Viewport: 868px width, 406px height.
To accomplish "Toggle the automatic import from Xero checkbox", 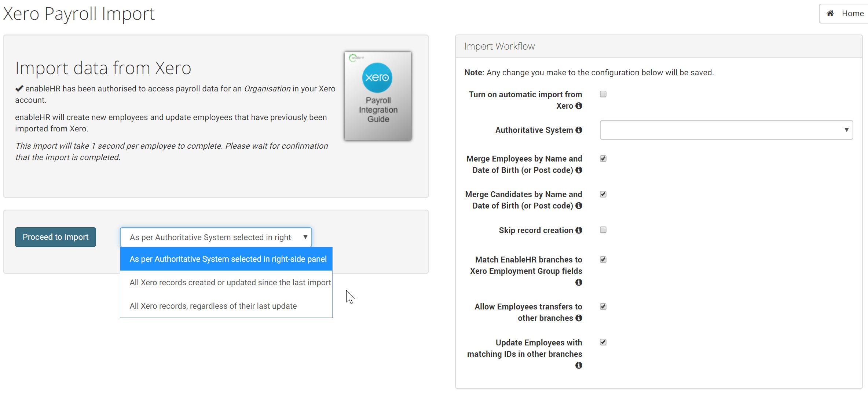I will pos(603,94).
